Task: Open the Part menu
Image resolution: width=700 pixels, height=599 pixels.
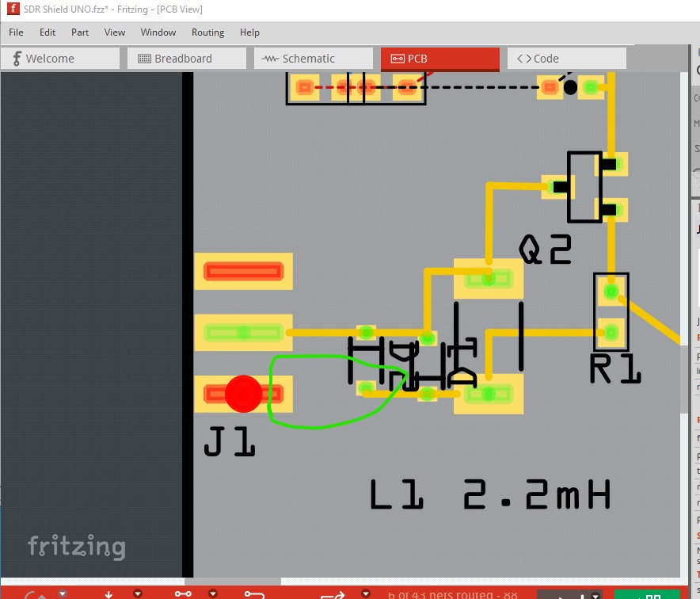Action: pyautogui.click(x=80, y=32)
